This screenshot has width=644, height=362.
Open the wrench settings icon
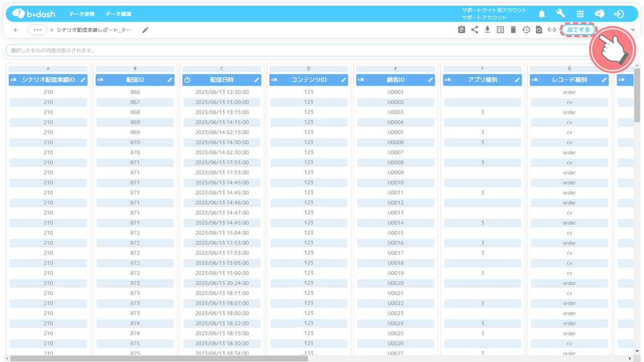click(560, 14)
